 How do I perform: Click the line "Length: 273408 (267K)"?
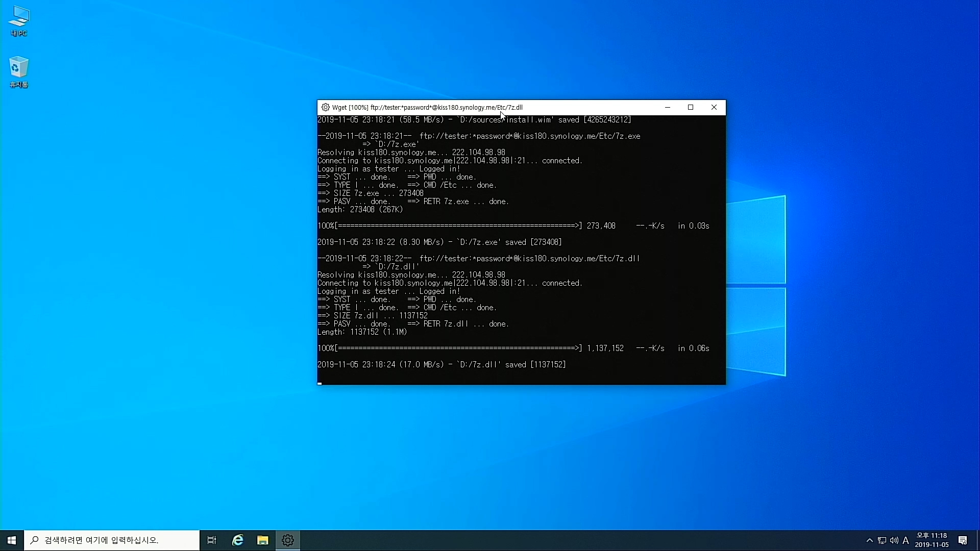point(360,210)
